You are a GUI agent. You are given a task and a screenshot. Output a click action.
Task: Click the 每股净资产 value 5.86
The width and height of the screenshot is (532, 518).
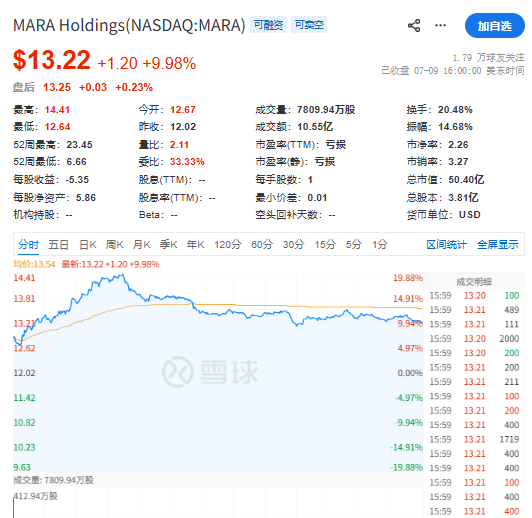[x=86, y=198]
